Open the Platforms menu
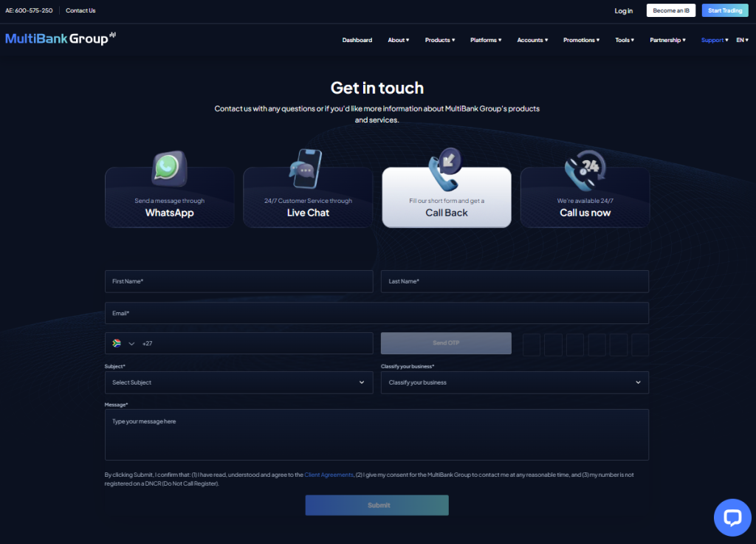This screenshot has width=756, height=544. pos(486,40)
